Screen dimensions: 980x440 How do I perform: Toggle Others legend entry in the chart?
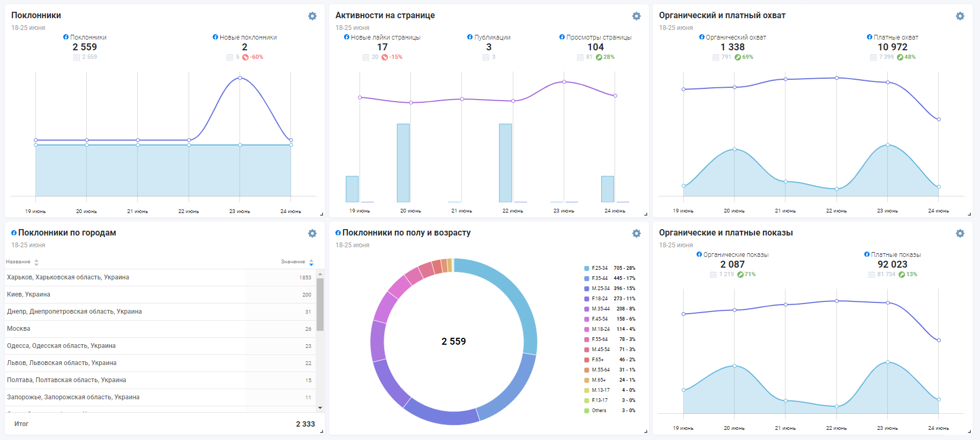point(599,411)
